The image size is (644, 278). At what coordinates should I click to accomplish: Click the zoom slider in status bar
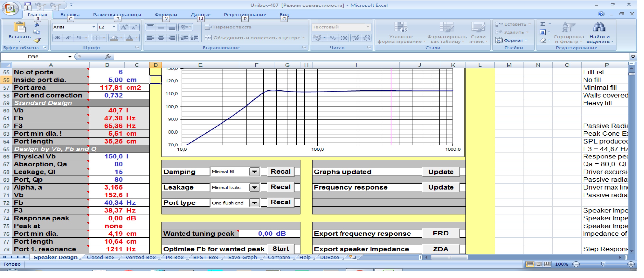click(x=603, y=264)
